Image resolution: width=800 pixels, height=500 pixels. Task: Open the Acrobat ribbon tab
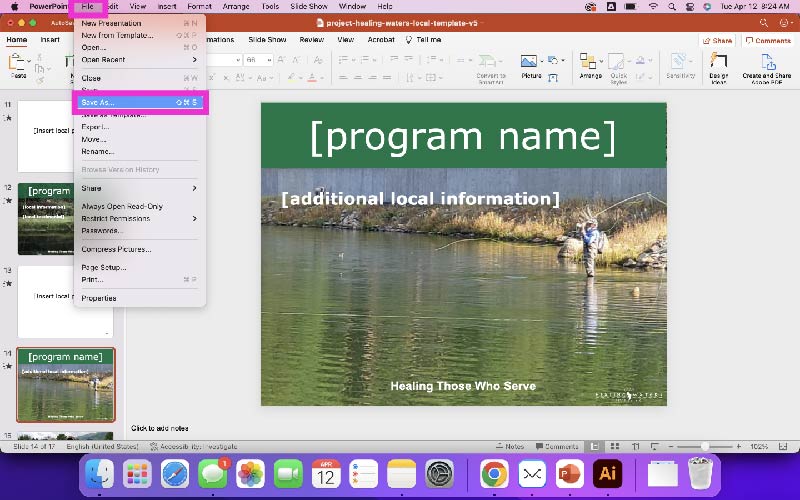(x=381, y=40)
